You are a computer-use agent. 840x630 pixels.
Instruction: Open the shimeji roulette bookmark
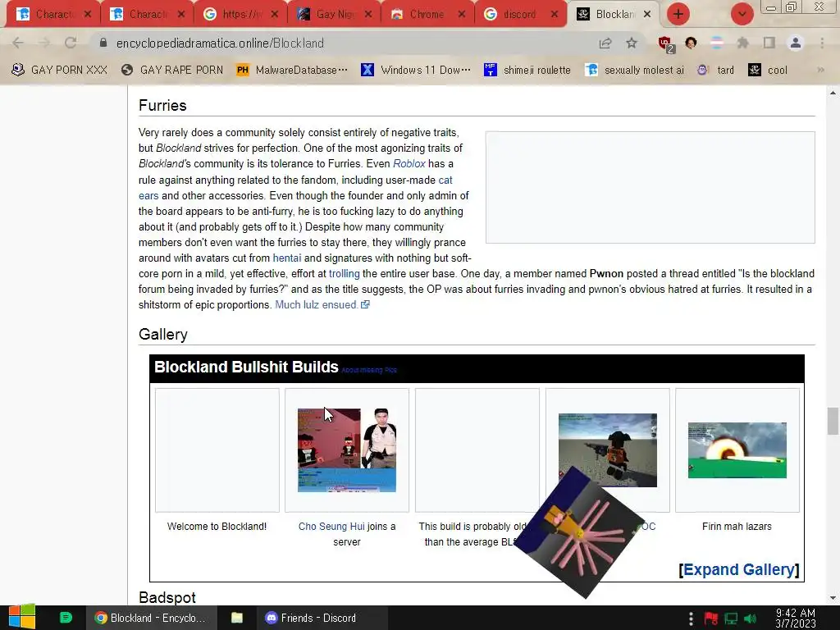tap(527, 70)
